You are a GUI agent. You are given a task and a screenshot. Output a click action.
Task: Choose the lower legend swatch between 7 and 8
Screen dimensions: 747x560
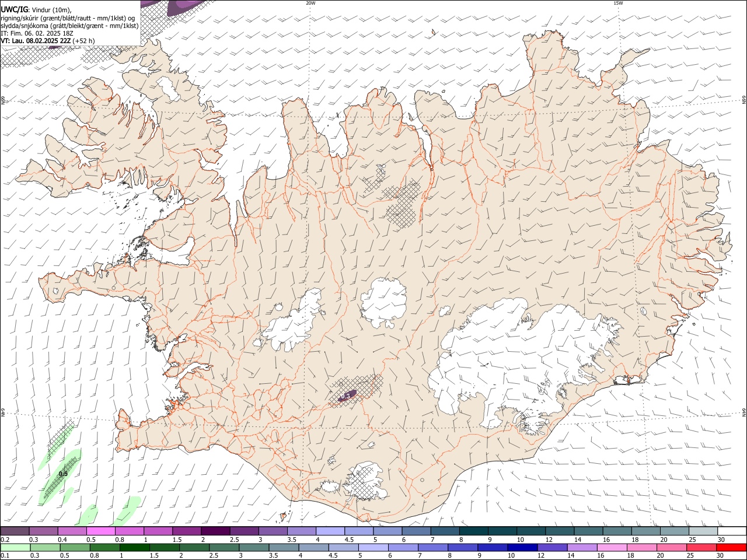pyautogui.click(x=434, y=547)
